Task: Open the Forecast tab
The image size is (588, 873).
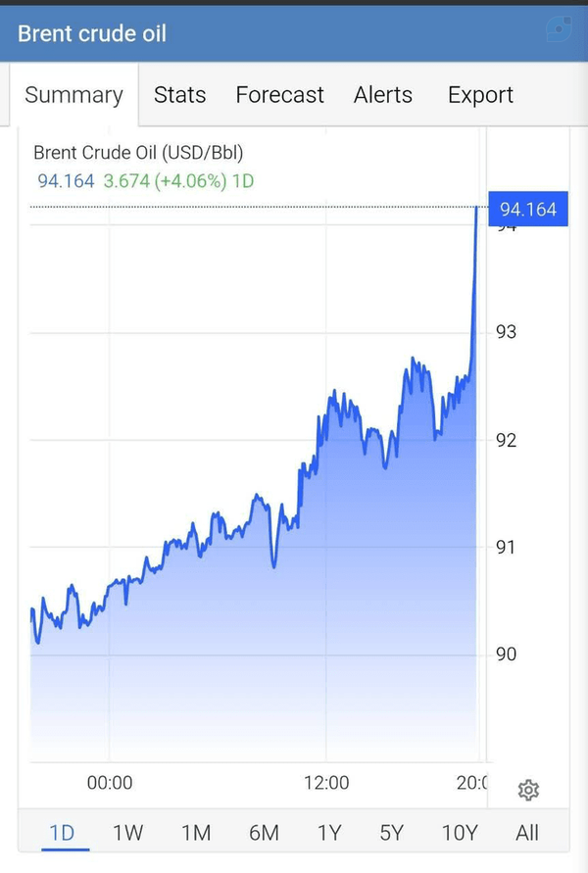Action: coord(279,95)
